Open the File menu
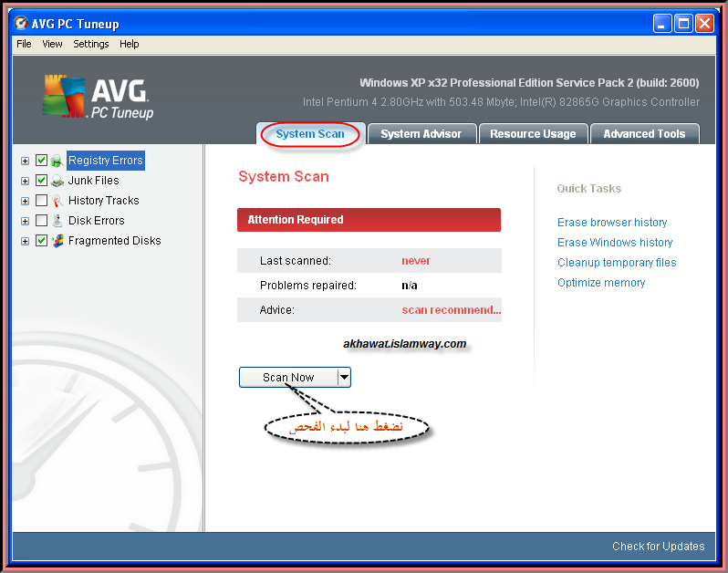This screenshot has height=573, width=728. [x=24, y=44]
